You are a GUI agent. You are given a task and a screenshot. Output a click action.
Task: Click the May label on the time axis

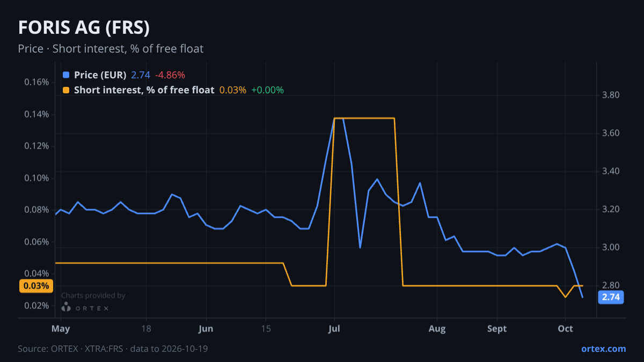pos(61,329)
